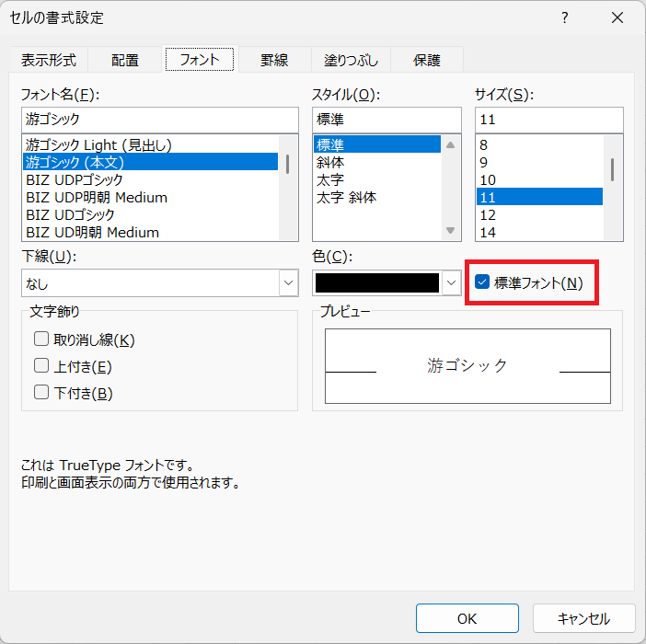646x644 pixels.
Task: Click the キャンセル button
Action: [x=583, y=618]
